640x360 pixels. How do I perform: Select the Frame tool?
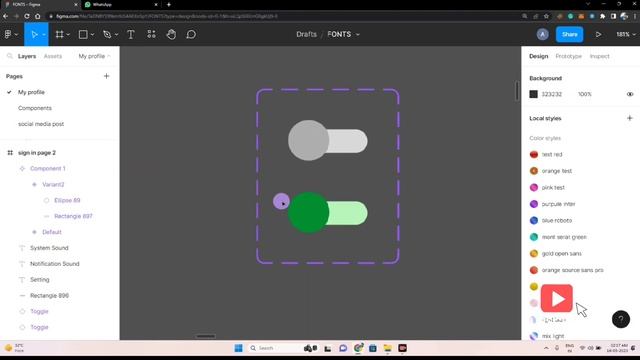(60, 34)
